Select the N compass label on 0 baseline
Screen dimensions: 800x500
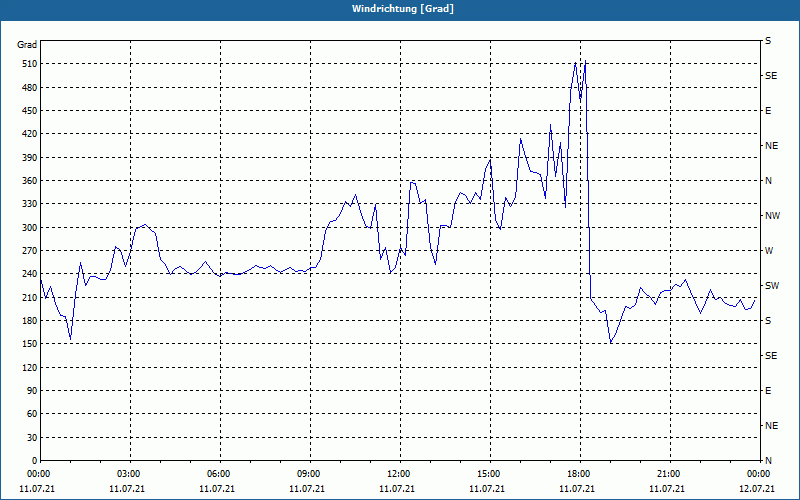point(768,461)
